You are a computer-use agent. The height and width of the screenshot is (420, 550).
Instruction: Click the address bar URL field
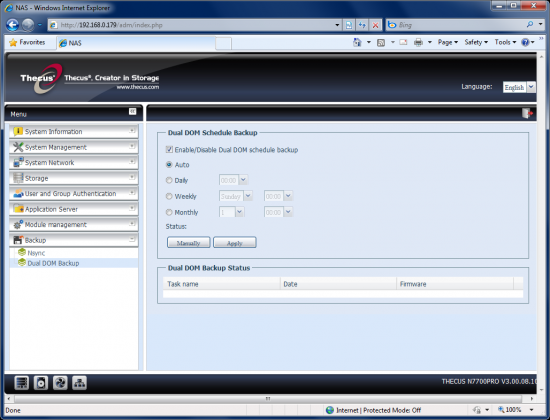pos(195,25)
